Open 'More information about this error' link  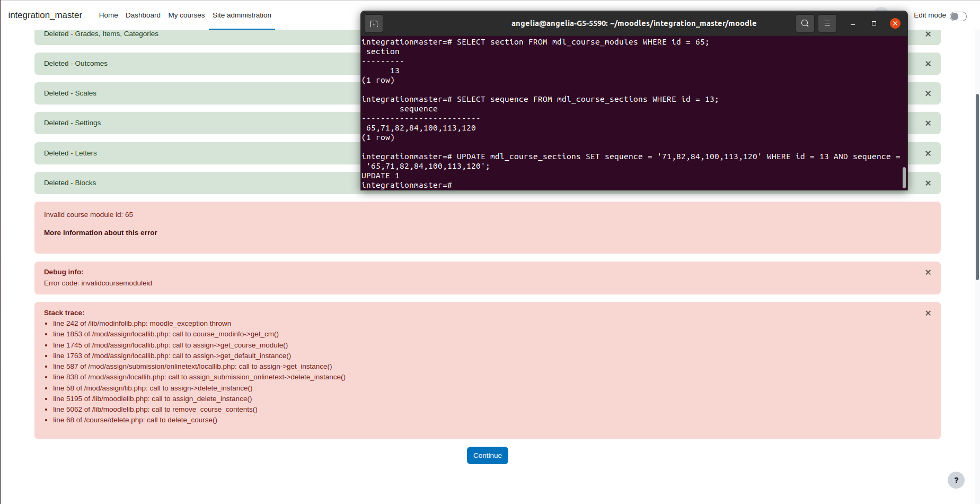tap(101, 233)
